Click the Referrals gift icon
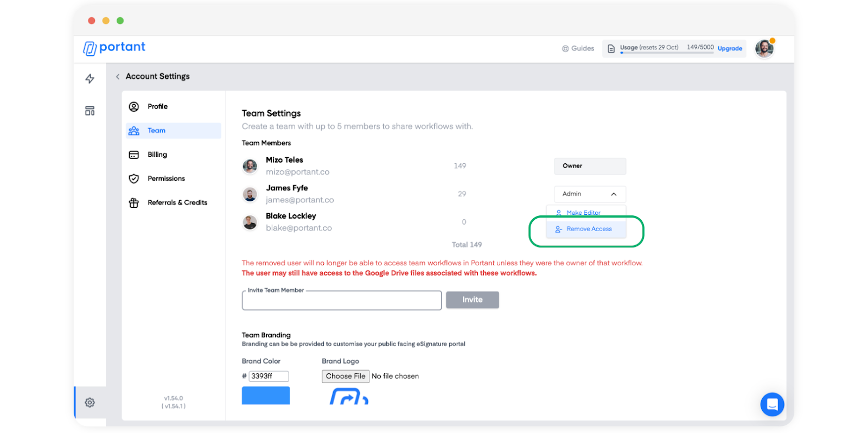This screenshot has width=868, height=433. click(x=134, y=203)
